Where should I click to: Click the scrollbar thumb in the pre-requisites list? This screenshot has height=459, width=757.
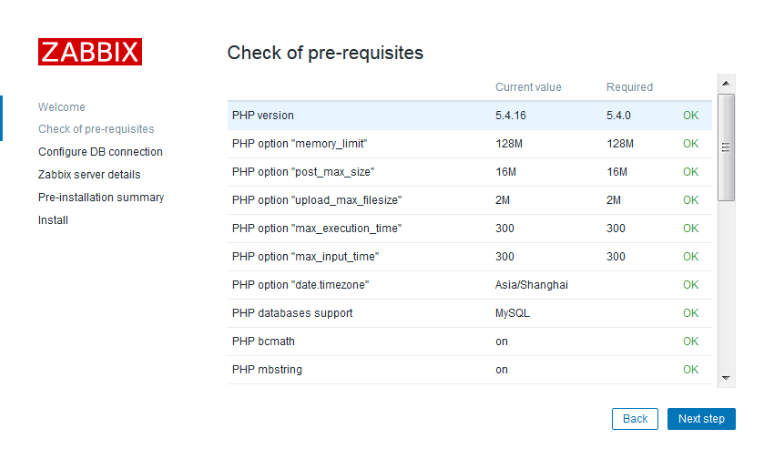coord(726,147)
